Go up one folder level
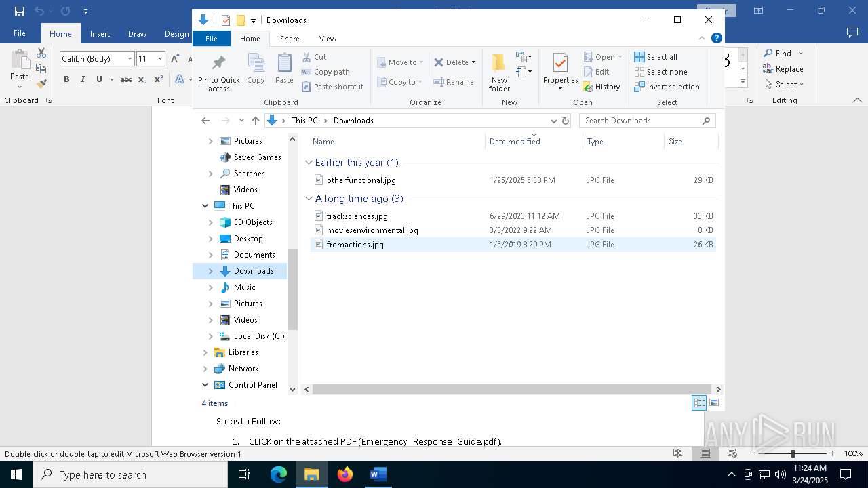This screenshot has height=488, width=868. tap(256, 121)
